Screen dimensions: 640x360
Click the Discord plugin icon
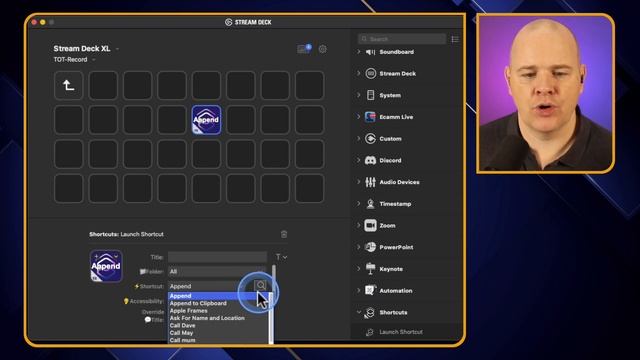coord(370,160)
